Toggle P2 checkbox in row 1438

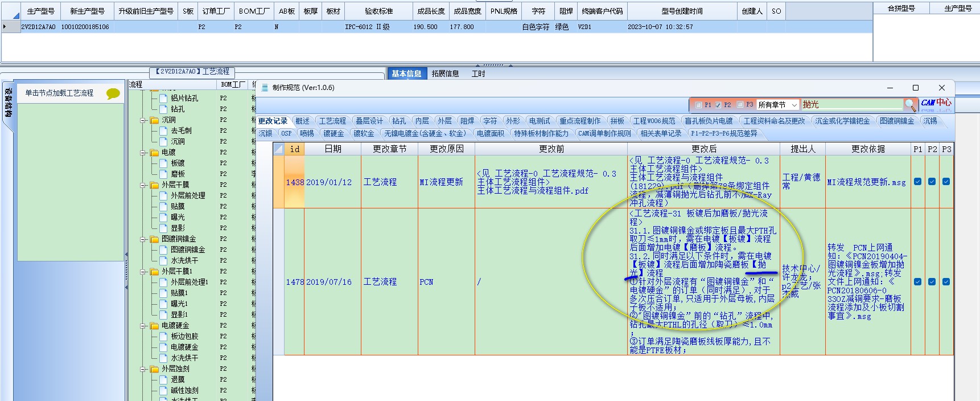pyautogui.click(x=932, y=182)
